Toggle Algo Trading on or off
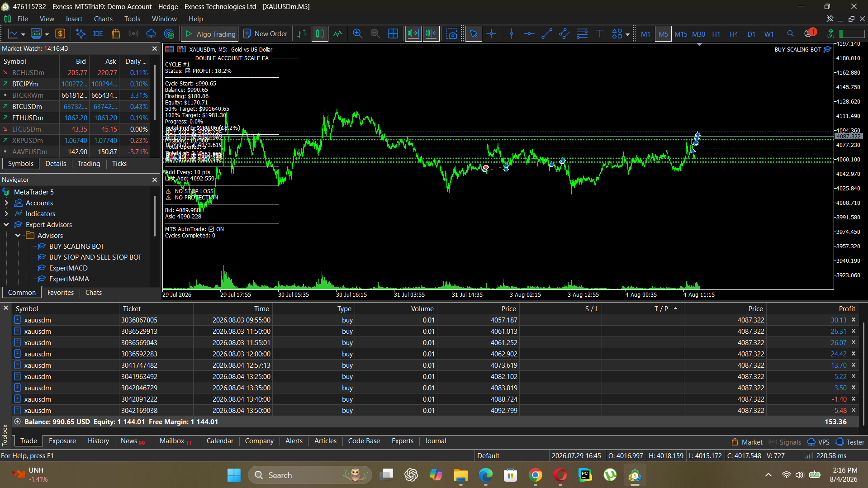 210,33
